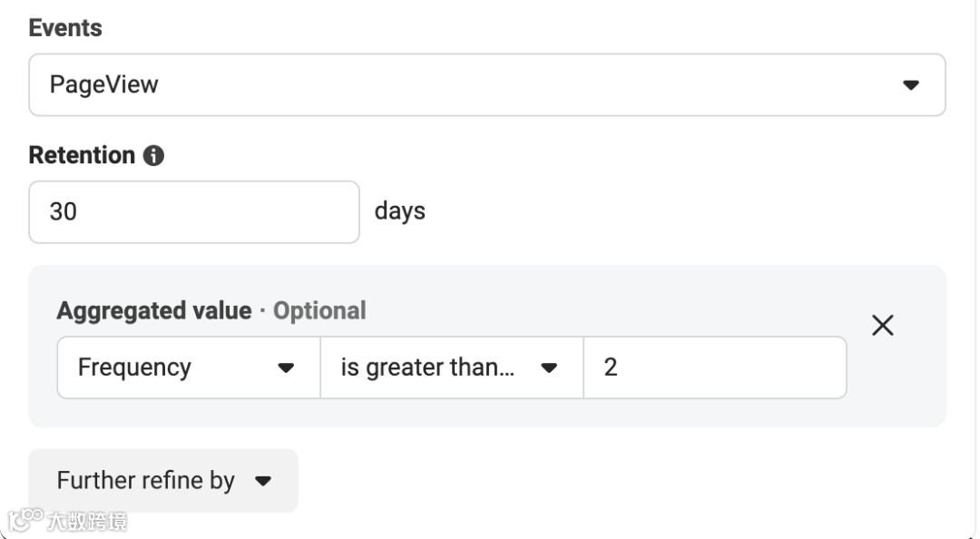Click the "days" unit text
This screenshot has width=980, height=539.
tap(399, 211)
